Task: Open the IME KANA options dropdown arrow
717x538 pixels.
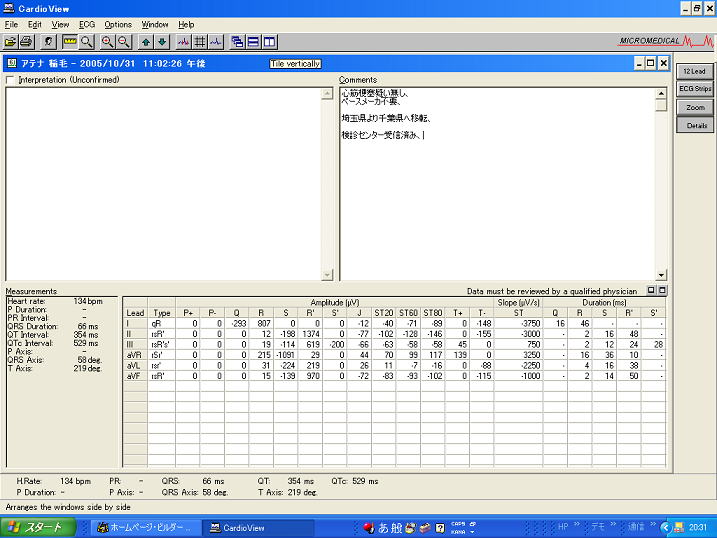Action: click(x=472, y=532)
